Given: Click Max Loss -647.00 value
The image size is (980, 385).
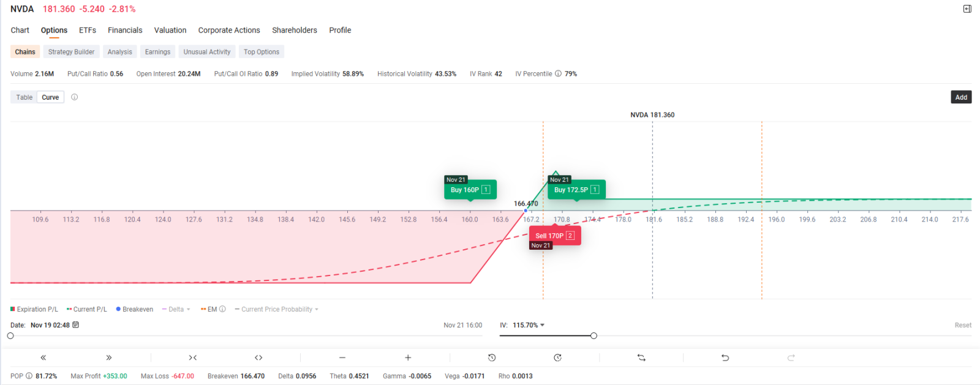Looking at the screenshot, I should pos(183,376).
